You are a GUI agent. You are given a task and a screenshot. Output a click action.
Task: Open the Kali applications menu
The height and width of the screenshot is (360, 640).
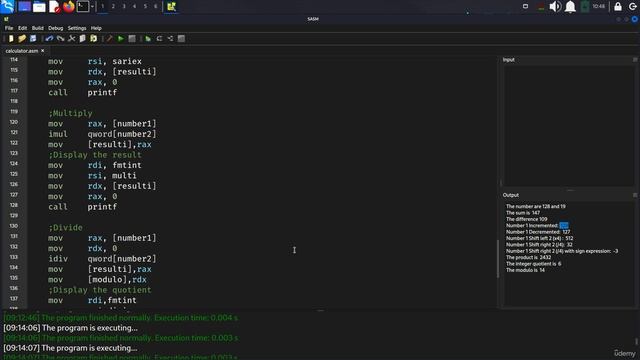tap(7, 6)
